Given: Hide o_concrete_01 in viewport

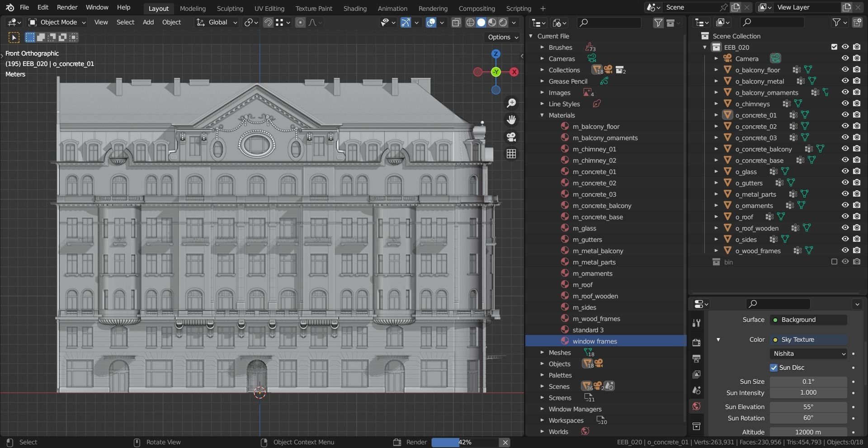Looking at the screenshot, I should (845, 115).
